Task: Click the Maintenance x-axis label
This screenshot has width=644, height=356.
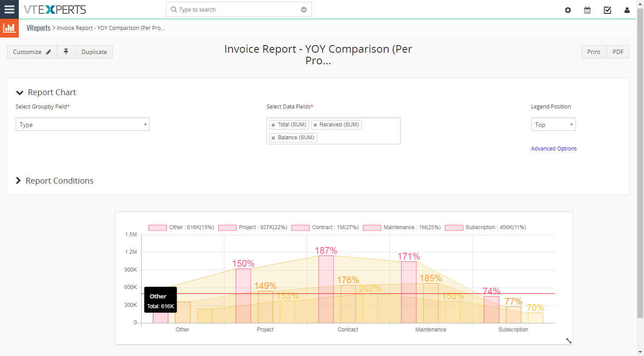Action: pos(431,330)
